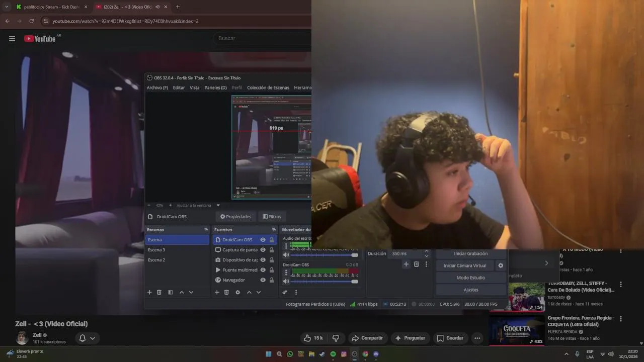The height and width of the screenshot is (362, 644).
Task: Open source Filtros button
Action: [x=272, y=217]
